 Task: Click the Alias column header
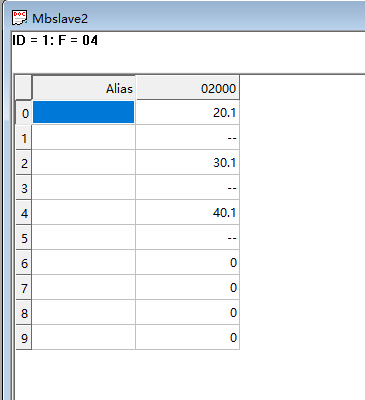[84, 88]
